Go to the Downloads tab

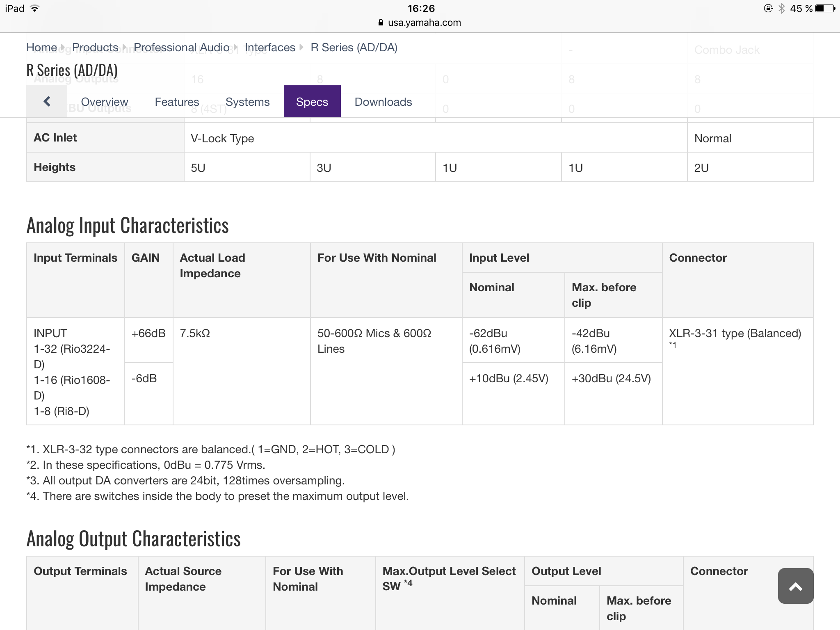tap(383, 102)
